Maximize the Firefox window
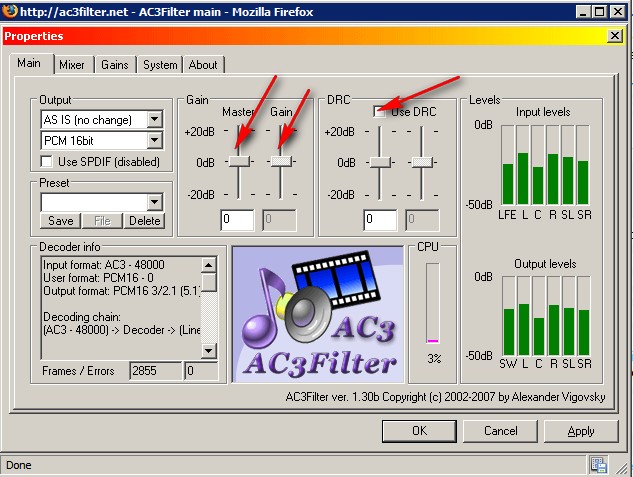Viewport: 633px width, 477px height. tap(600, 12)
